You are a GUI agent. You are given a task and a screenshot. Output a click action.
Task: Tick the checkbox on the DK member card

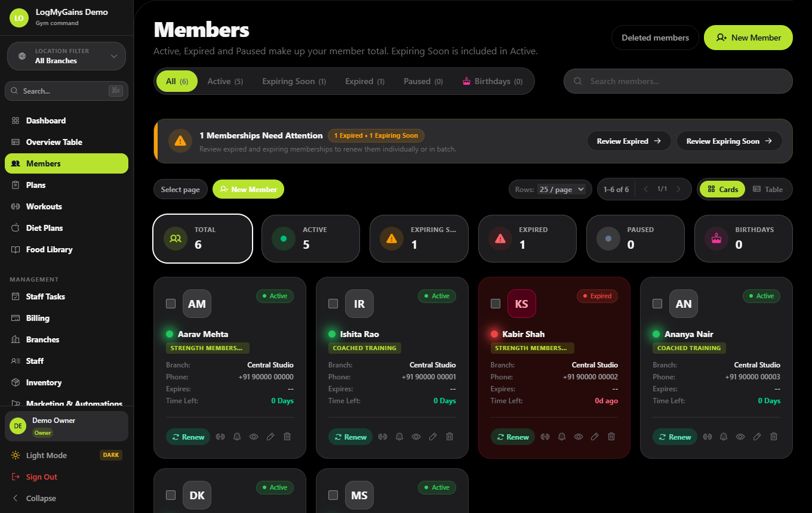tap(171, 495)
